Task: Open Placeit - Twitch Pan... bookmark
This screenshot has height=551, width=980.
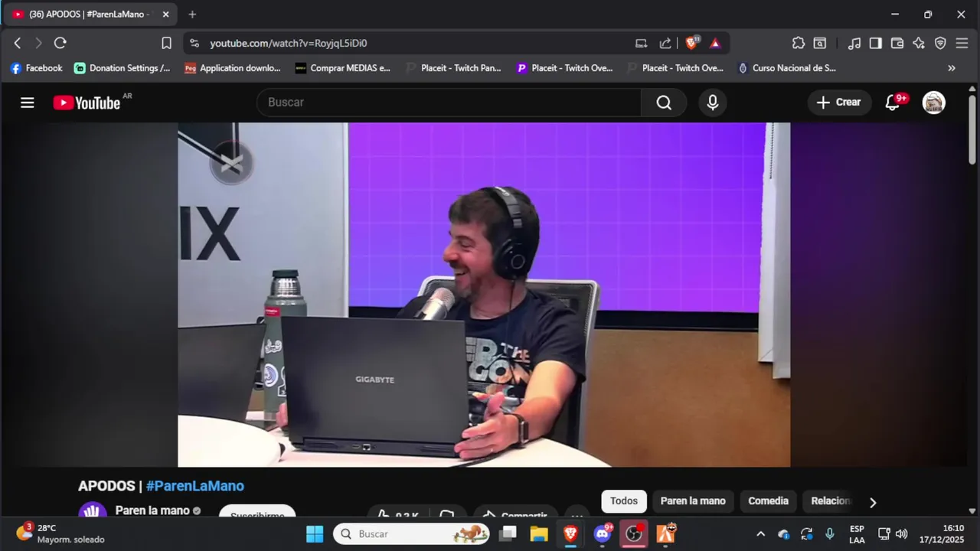Action: [453, 68]
